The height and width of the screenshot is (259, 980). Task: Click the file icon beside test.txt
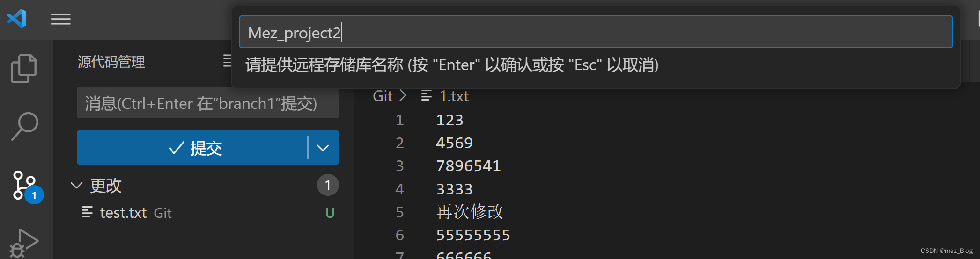87,212
